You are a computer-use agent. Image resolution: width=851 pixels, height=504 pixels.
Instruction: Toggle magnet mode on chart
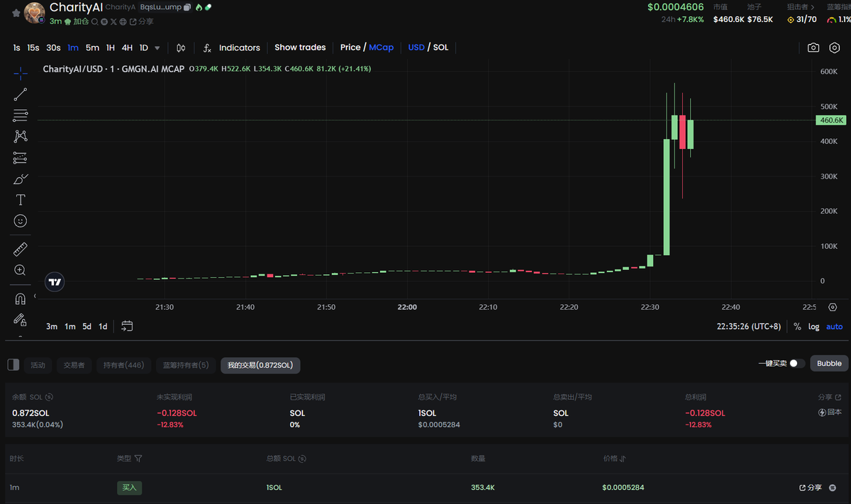point(21,298)
